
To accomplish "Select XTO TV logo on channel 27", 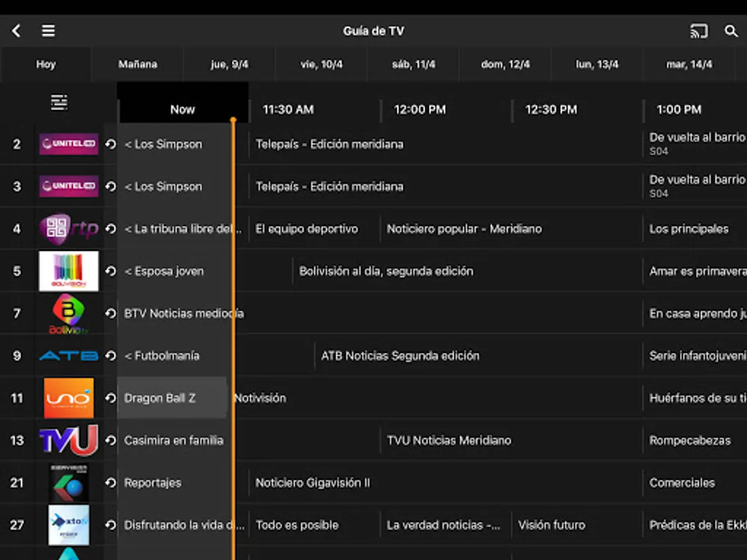I will (x=68, y=525).
